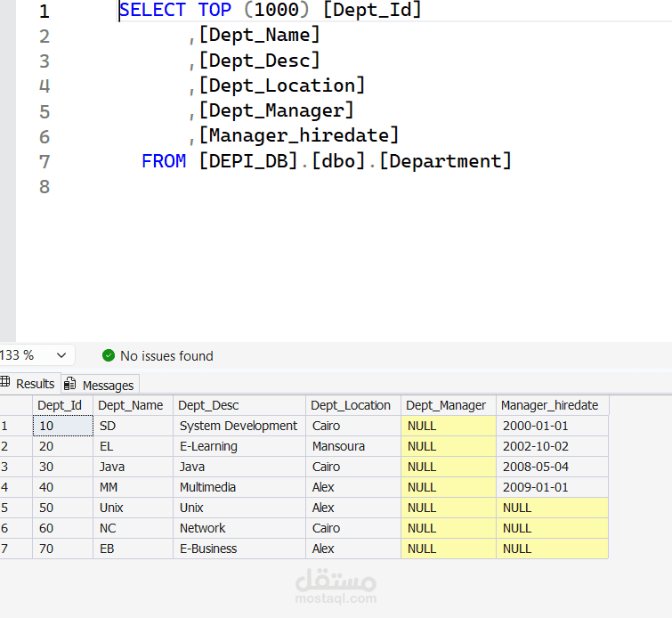Screen dimensions: 672x618
Task: Select the Dept_Manager column header
Action: [x=446, y=405]
